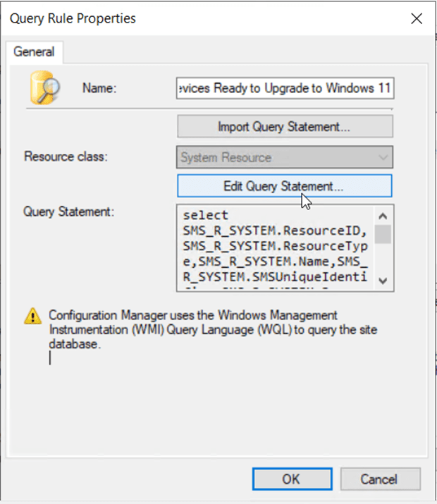Screen dimensions: 437x504
Task: Click the "Name:" label
Action: [99, 89]
